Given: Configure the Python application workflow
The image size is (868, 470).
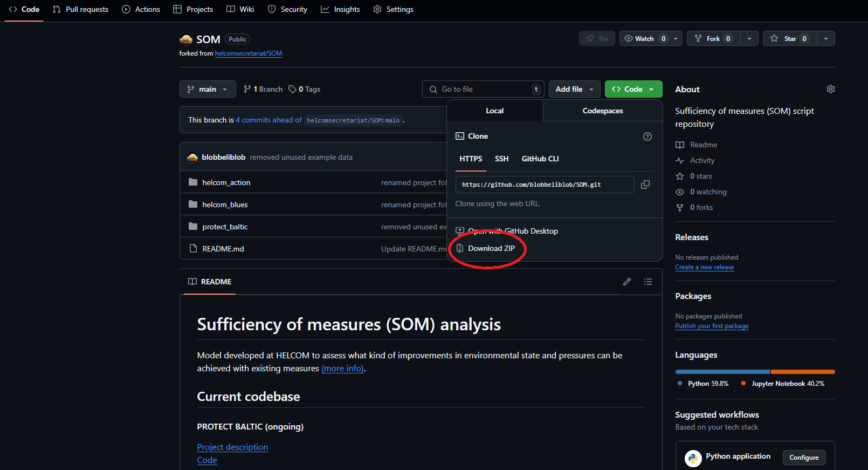Looking at the screenshot, I should tap(804, 458).
